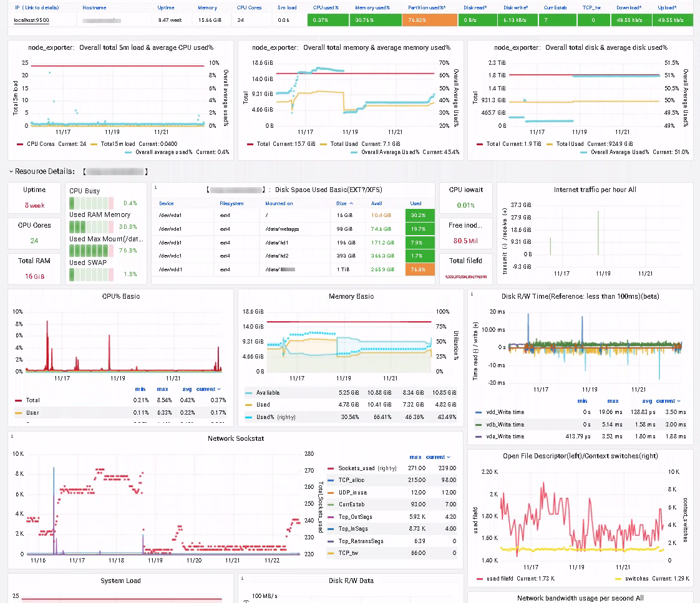Click the red Sockets_used legend color swatch
Viewport: 700px width, 603px height.
pyautogui.click(x=331, y=468)
